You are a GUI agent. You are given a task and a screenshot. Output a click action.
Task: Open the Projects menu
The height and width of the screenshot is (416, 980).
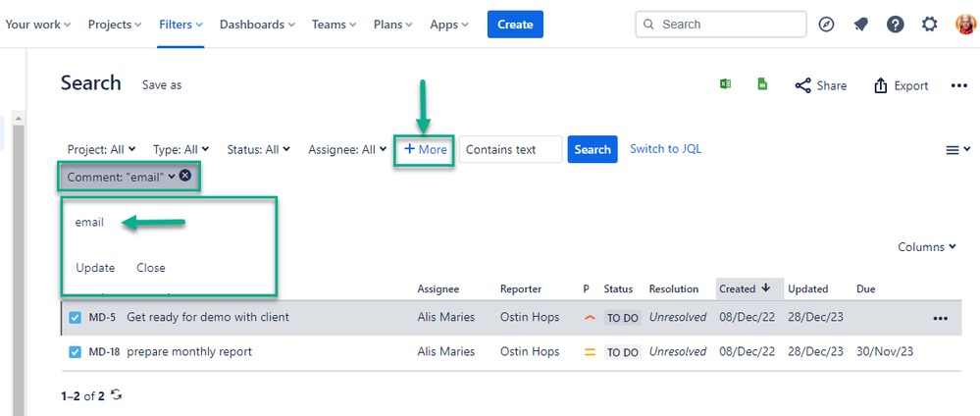[x=115, y=25]
